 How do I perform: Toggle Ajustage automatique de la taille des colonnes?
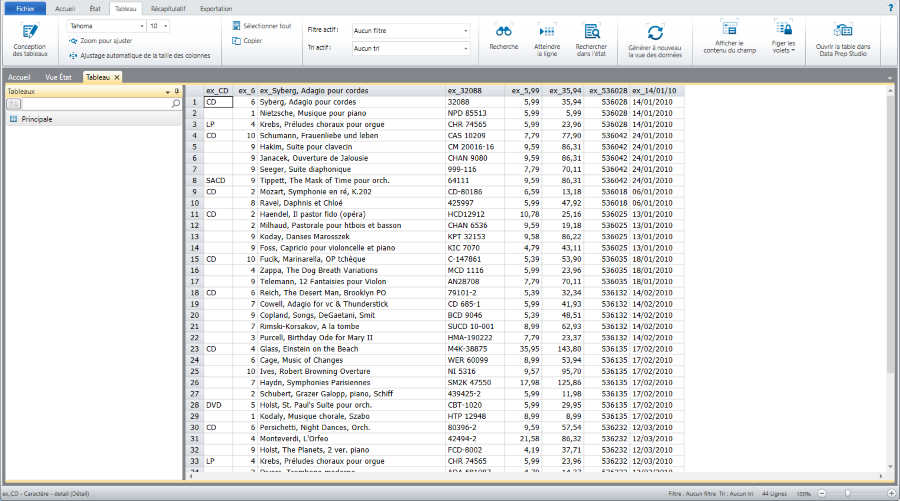point(139,55)
